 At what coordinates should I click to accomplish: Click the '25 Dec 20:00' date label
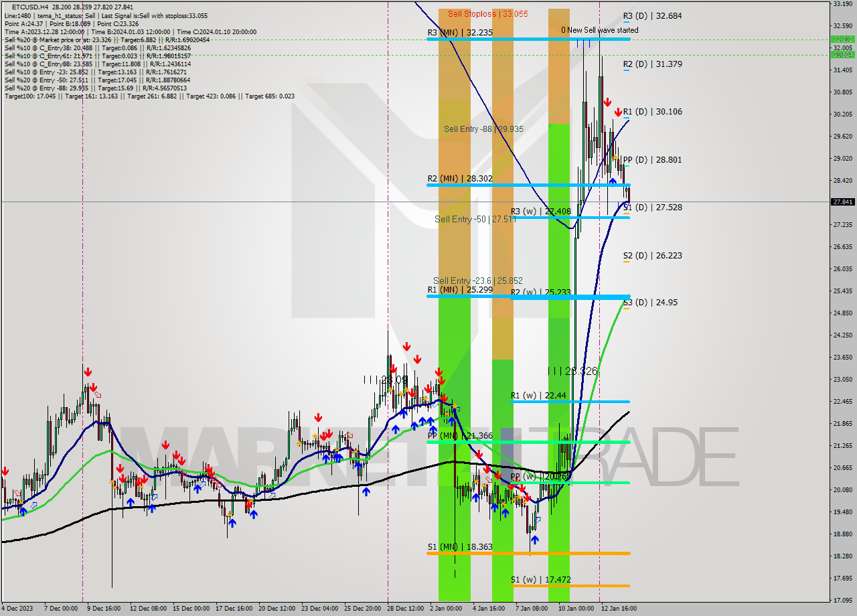(x=362, y=609)
